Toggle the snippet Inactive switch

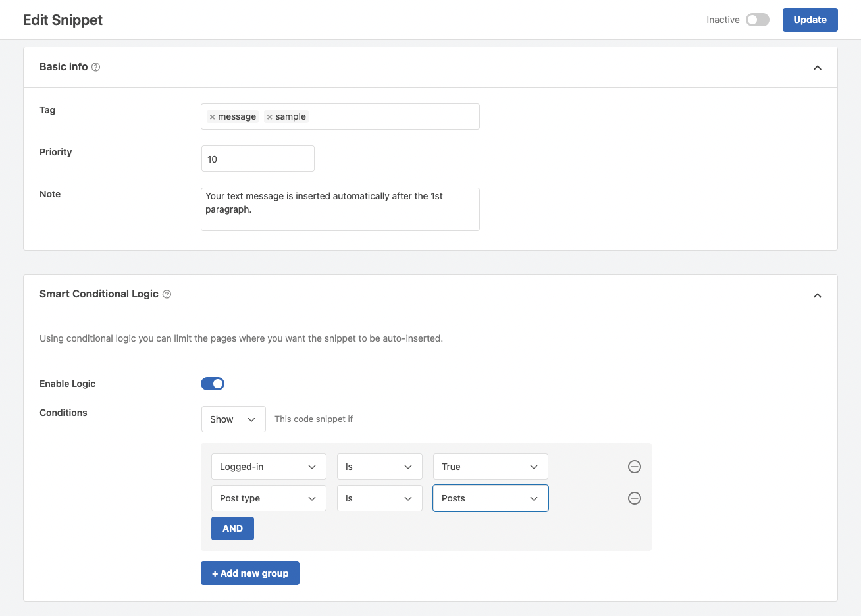[758, 20]
